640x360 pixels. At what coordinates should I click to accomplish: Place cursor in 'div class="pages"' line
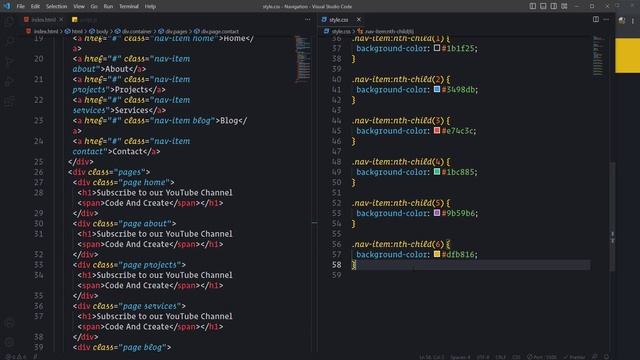coord(109,172)
